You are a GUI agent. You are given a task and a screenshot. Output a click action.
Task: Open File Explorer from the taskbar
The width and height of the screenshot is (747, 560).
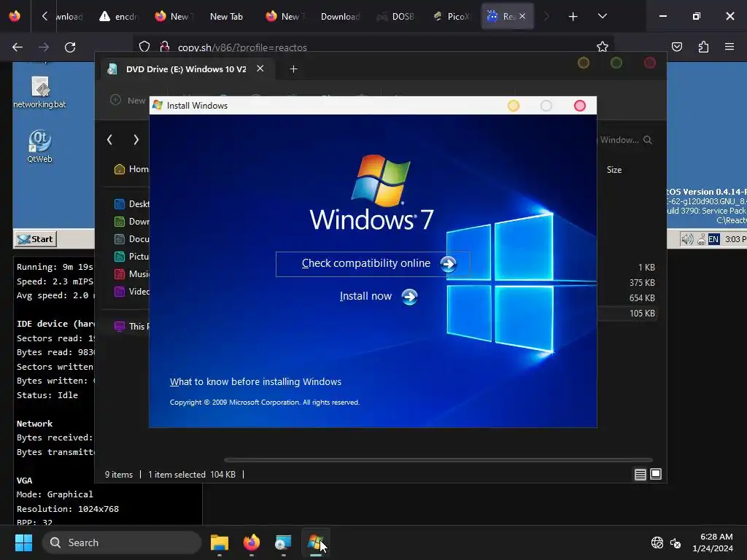pos(220,542)
